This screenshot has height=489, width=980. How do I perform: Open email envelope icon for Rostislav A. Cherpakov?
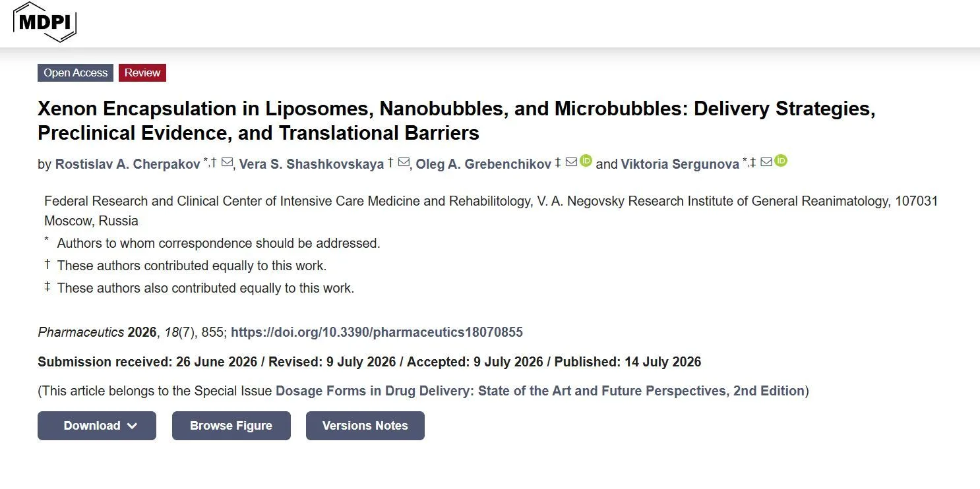coord(227,162)
